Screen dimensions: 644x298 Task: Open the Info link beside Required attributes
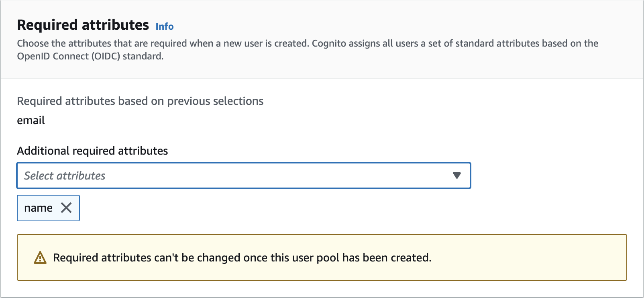pyautogui.click(x=165, y=27)
